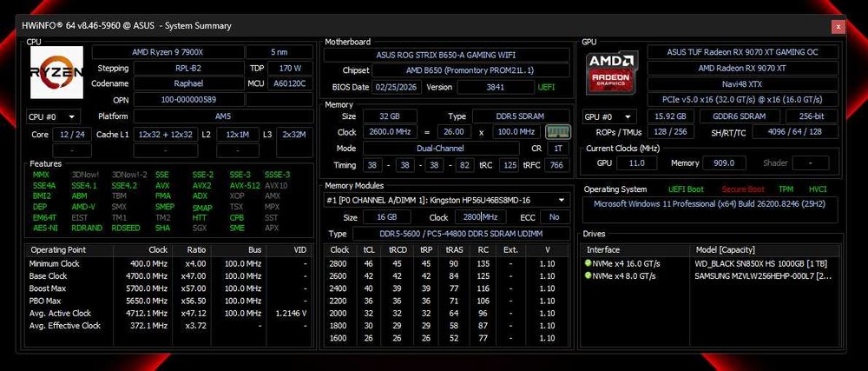Viewport: 868px width, 371px height.
Task: Click the BIOS date 02/25/2026 field
Action: point(397,88)
